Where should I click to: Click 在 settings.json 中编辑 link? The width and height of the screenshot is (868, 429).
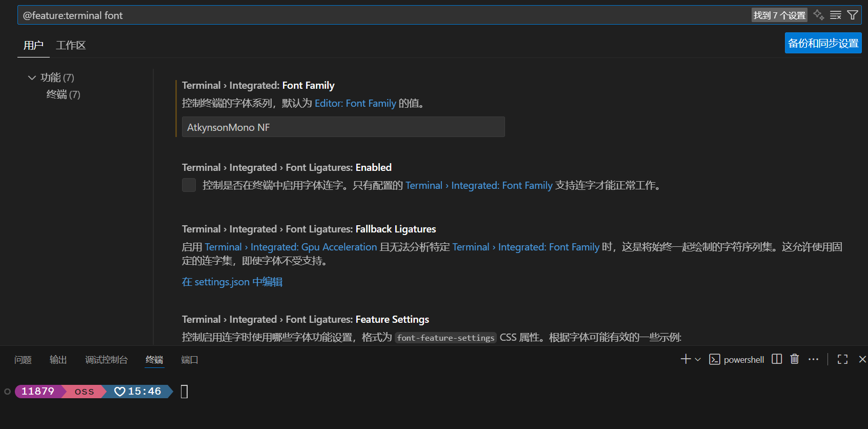click(x=232, y=282)
